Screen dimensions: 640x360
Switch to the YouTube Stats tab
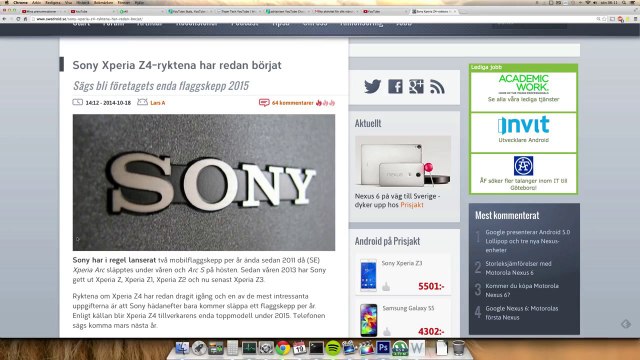coord(190,11)
